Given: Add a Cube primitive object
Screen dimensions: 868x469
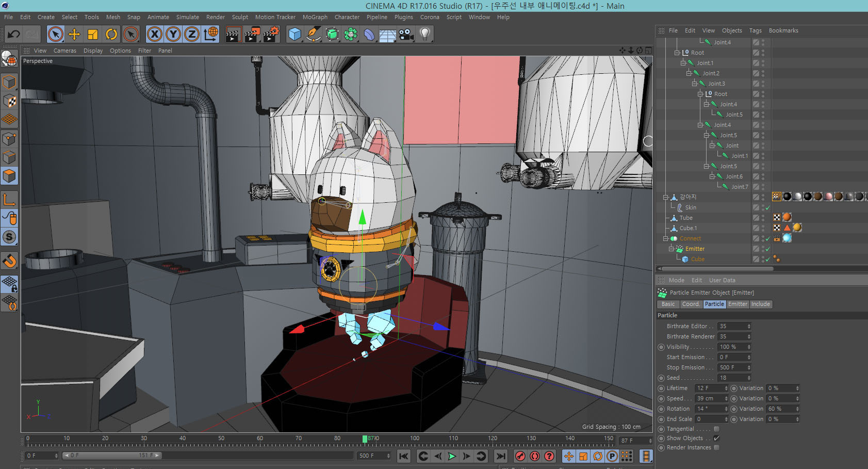Looking at the screenshot, I should point(294,34).
